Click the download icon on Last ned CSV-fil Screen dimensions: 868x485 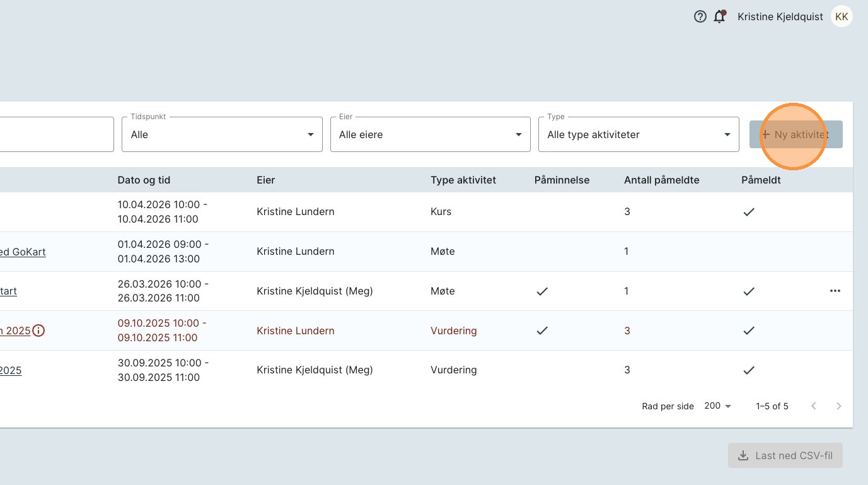point(743,455)
